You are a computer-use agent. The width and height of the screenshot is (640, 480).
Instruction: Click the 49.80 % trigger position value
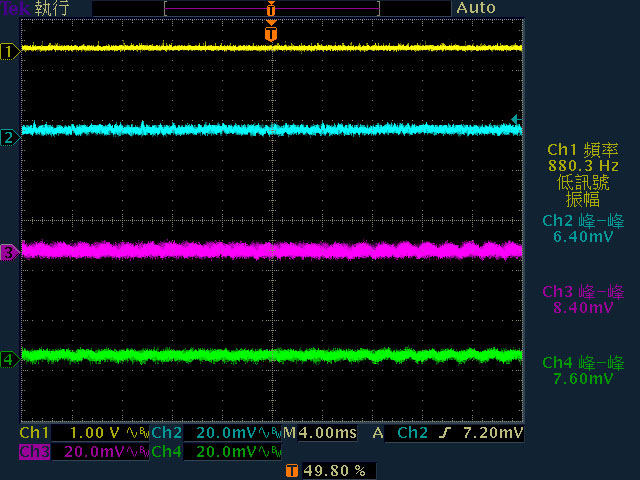[x=335, y=471]
